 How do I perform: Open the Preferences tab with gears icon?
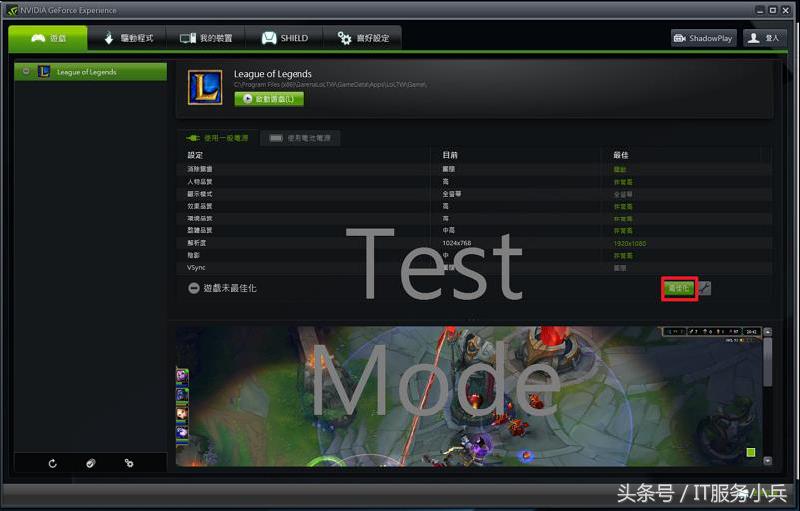[362, 38]
